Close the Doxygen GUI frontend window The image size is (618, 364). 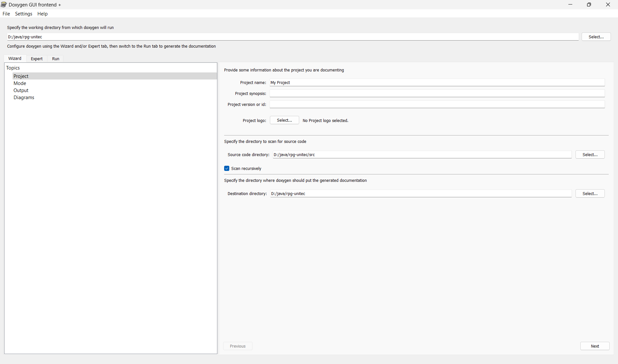[608, 5]
